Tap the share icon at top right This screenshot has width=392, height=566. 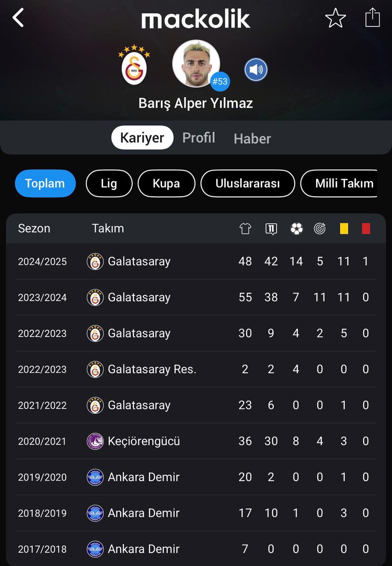(x=373, y=18)
